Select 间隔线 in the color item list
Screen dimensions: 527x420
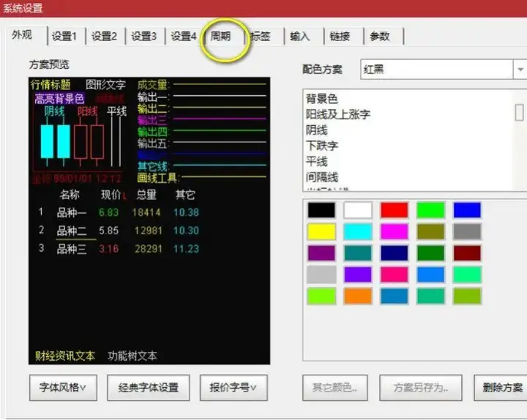coord(322,177)
